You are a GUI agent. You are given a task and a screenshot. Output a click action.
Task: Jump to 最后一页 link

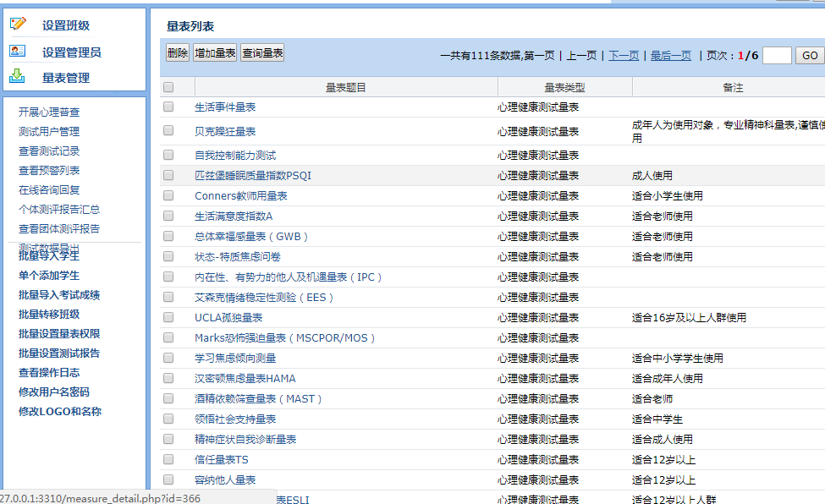click(670, 56)
